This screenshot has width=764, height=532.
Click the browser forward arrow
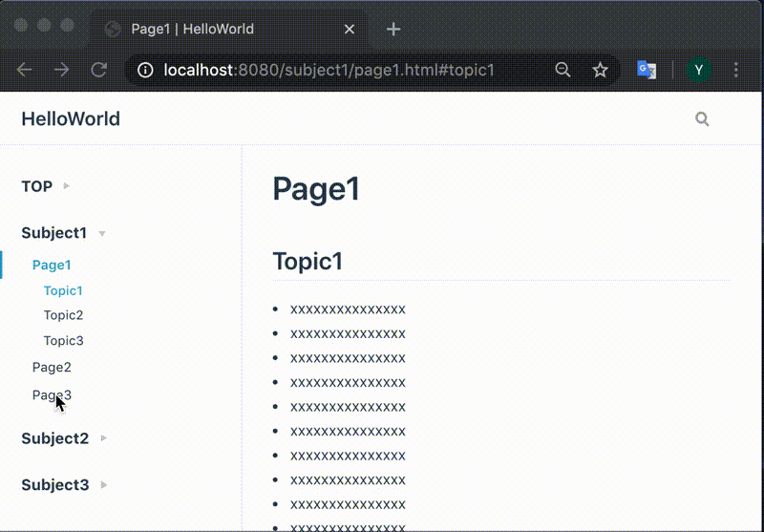tap(61, 70)
